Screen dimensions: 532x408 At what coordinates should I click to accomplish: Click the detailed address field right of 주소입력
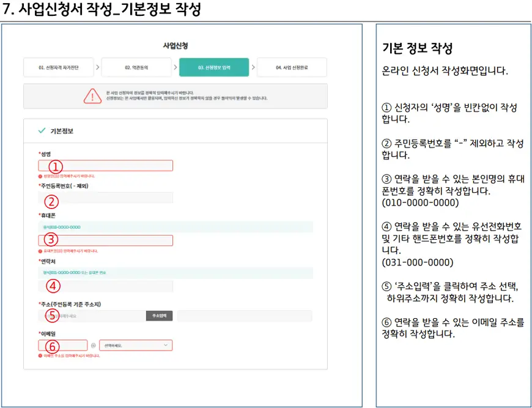tap(245, 316)
